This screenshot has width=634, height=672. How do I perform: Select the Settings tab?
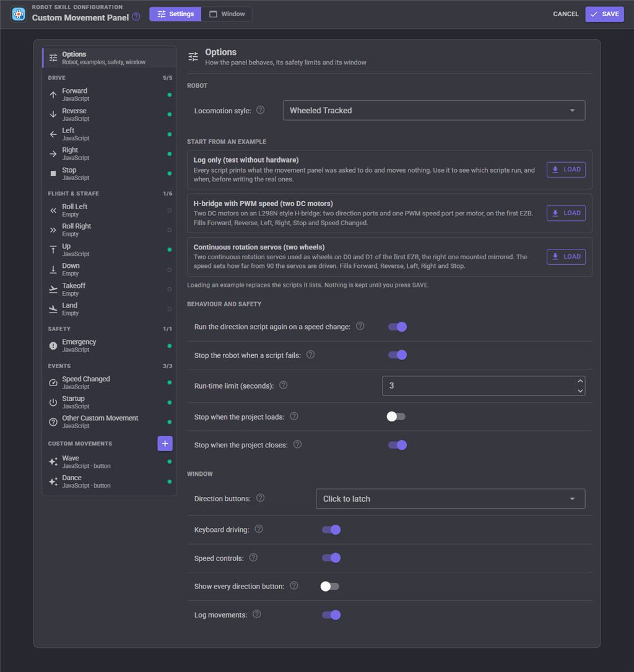(x=175, y=14)
